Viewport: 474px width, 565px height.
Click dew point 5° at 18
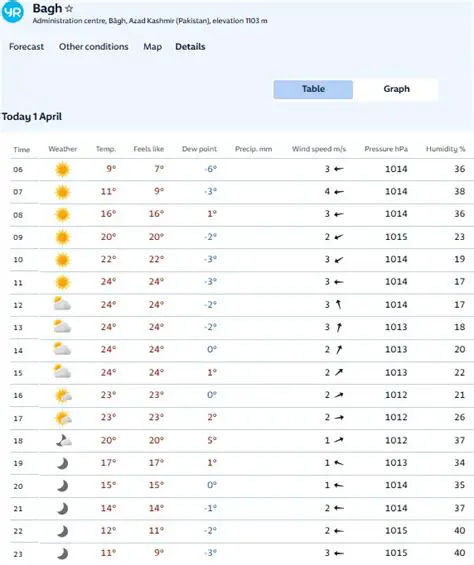point(212,440)
